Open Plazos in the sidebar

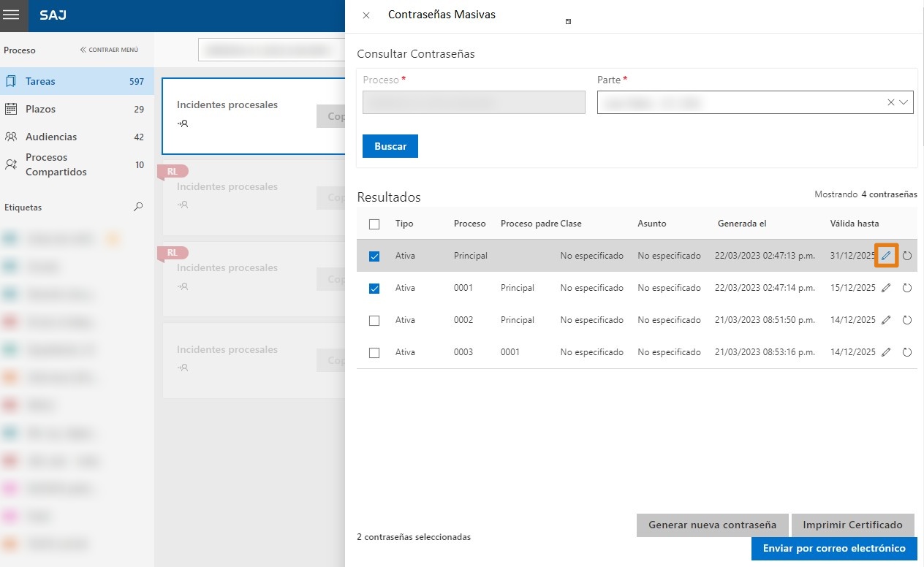77,109
